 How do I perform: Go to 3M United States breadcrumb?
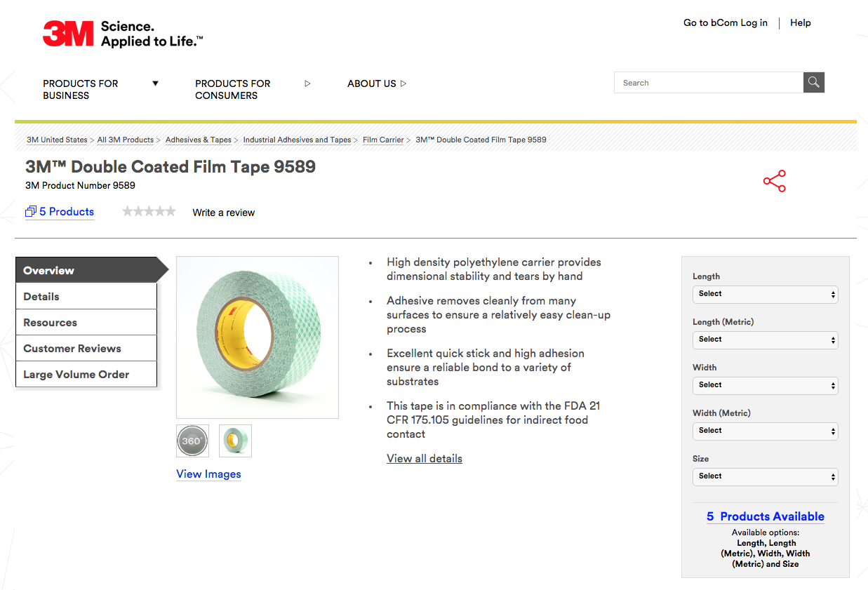(x=57, y=140)
